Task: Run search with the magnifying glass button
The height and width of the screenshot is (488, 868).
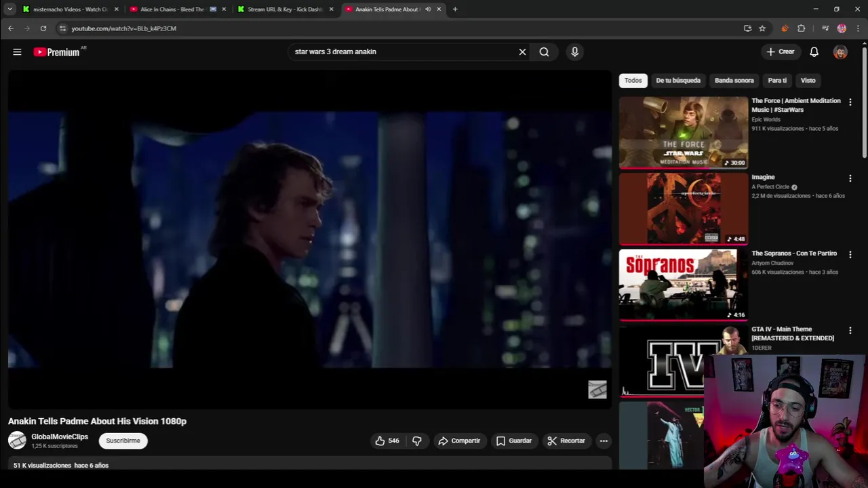Action: pos(544,52)
